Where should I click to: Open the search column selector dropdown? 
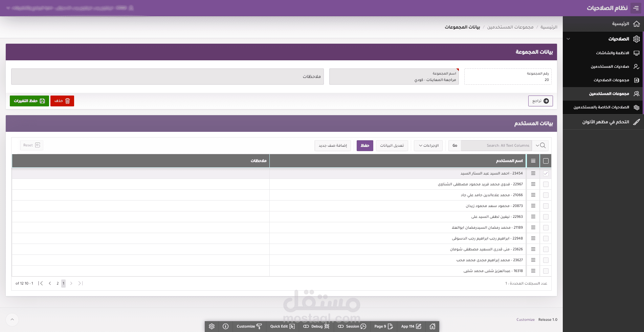(540, 146)
